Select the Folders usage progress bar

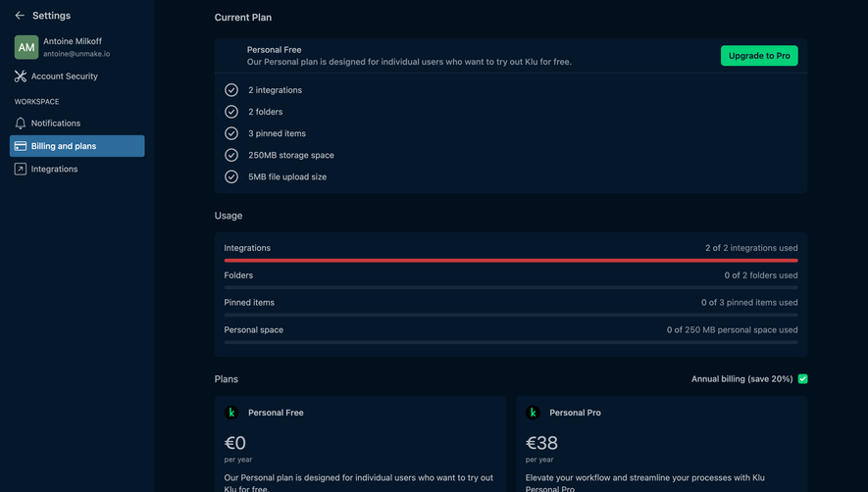[510, 288]
